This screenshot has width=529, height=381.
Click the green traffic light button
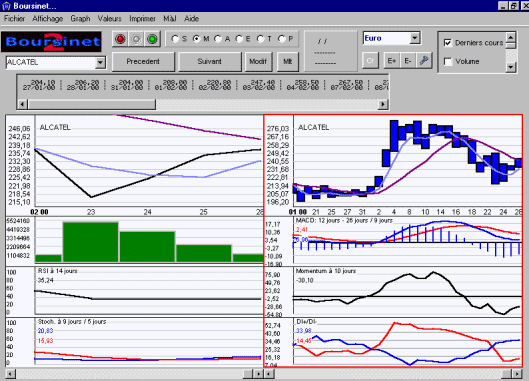click(152, 39)
